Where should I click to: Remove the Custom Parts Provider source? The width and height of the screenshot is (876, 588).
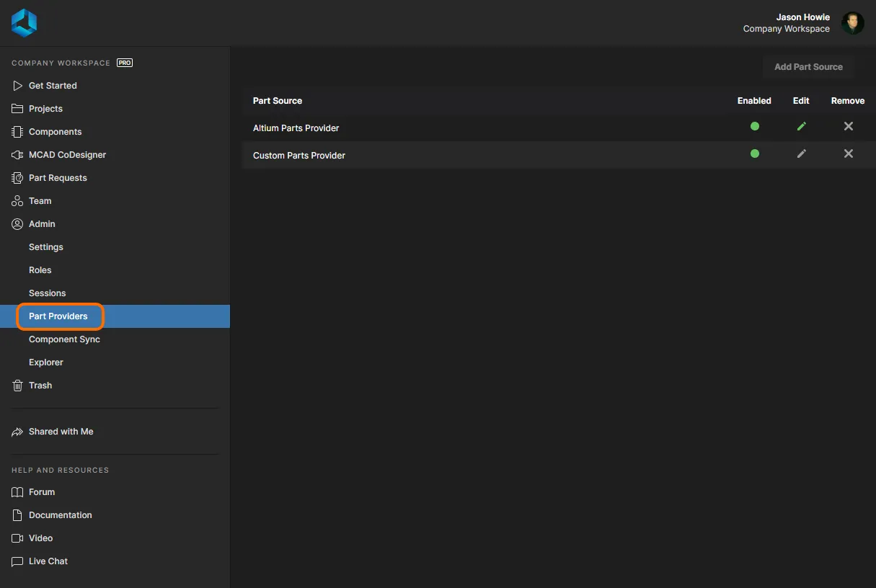tap(848, 153)
